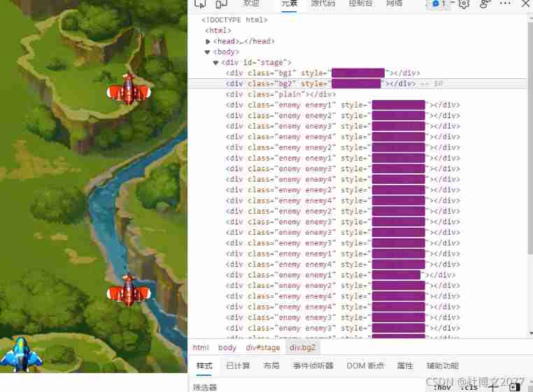Screen dimensions: 533x392
Task: Click the div.bg2 breadcrumb
Action: click(303, 347)
